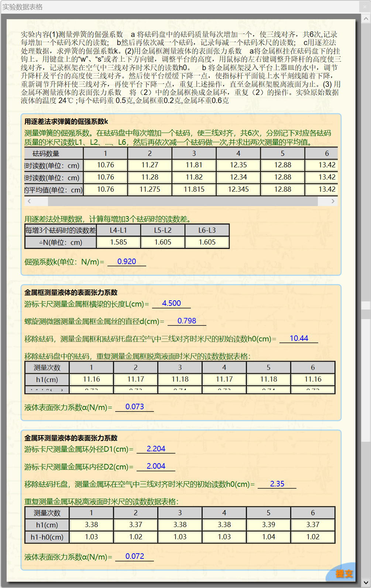Click the ring outer diameter D1 field
The width and height of the screenshot is (371, 588).
[156, 449]
